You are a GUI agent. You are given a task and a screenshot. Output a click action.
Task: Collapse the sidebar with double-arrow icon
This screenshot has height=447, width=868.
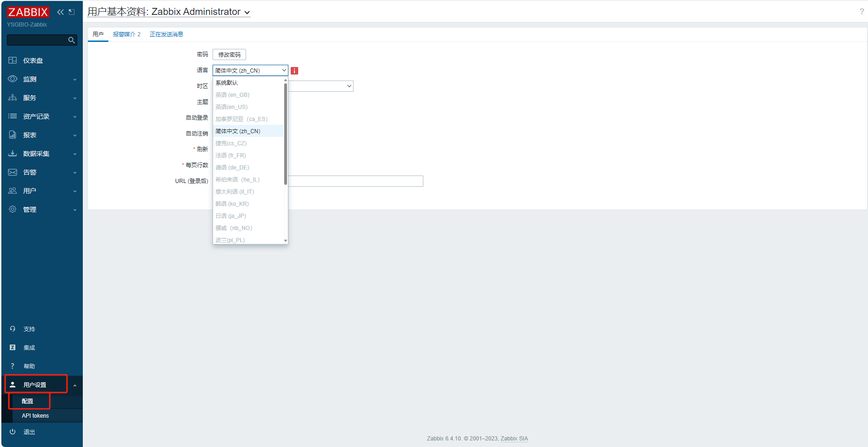tap(60, 12)
